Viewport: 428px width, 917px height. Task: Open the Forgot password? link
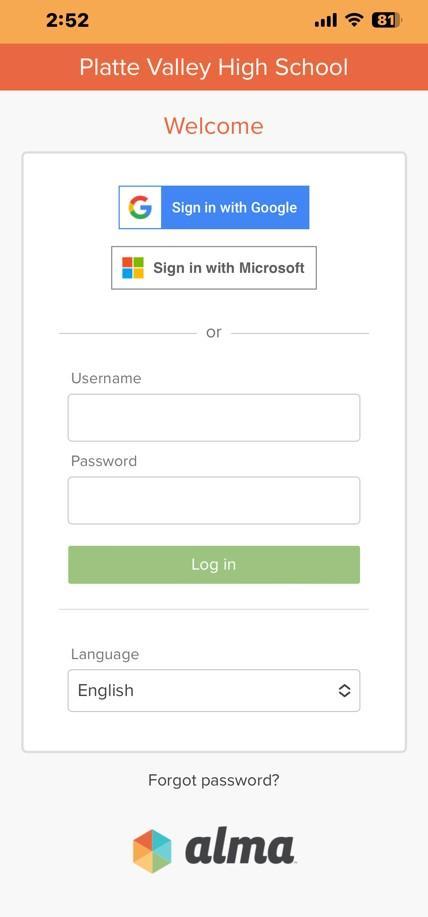point(214,780)
